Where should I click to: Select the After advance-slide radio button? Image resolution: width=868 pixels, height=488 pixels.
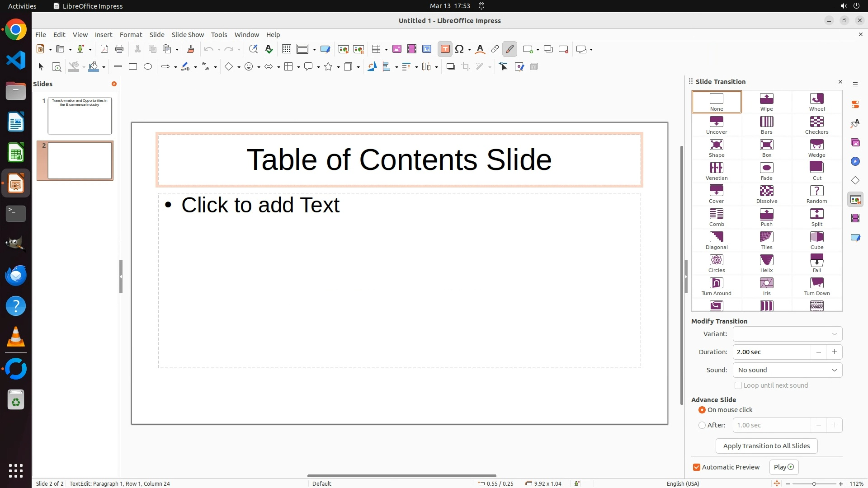tap(702, 425)
